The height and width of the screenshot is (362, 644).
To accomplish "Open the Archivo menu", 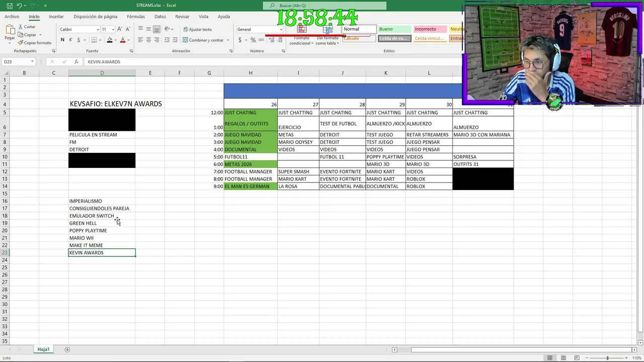I will point(12,17).
